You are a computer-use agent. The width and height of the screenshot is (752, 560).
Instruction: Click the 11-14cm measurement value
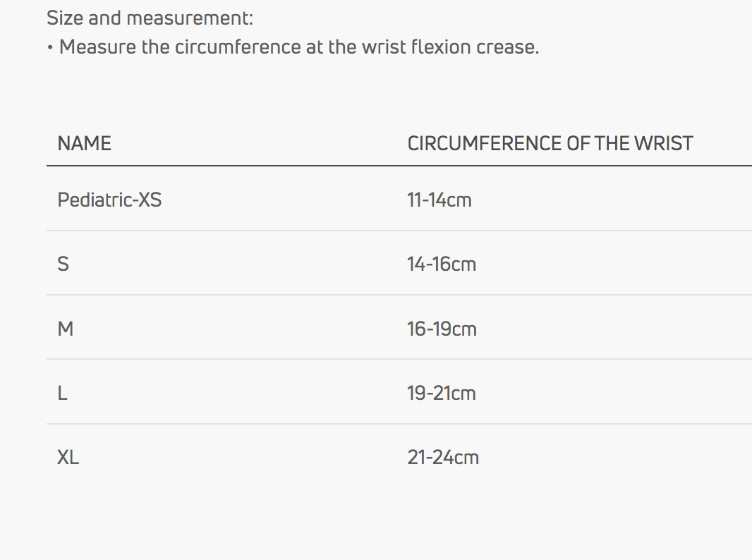(x=439, y=200)
